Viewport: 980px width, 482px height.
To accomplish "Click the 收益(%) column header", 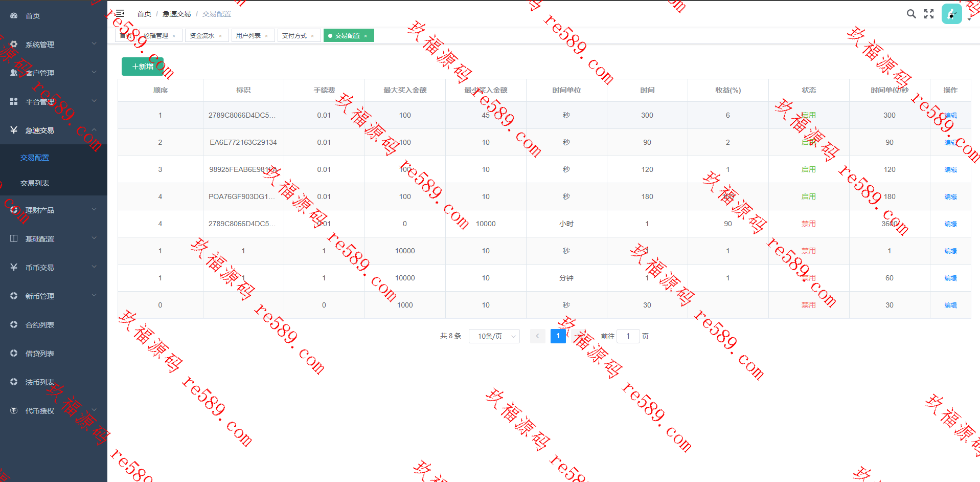I will click(728, 90).
